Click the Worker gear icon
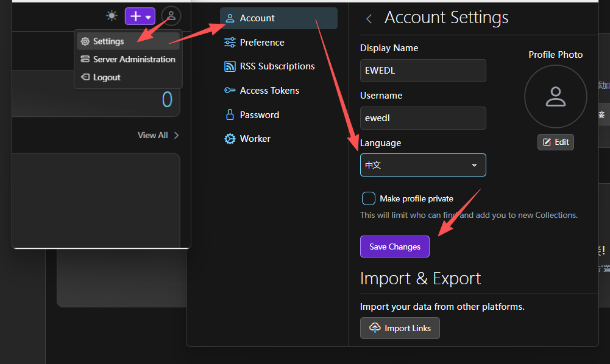610x364 pixels. (x=230, y=139)
